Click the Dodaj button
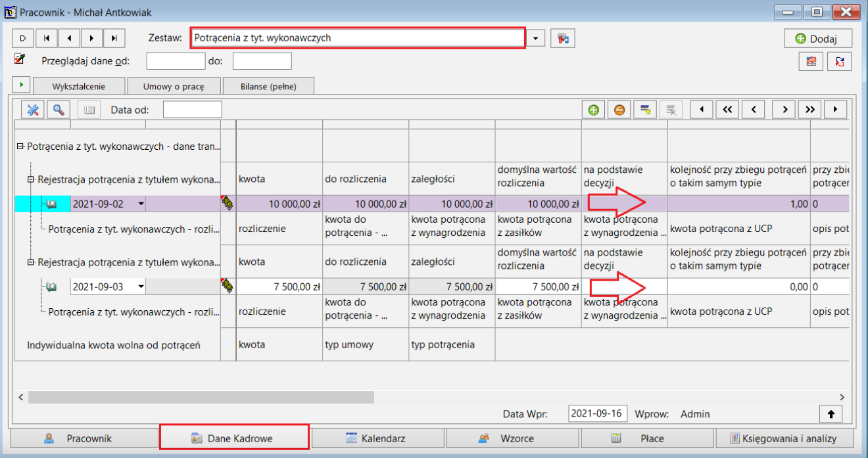This screenshot has height=458, width=868. tap(818, 39)
